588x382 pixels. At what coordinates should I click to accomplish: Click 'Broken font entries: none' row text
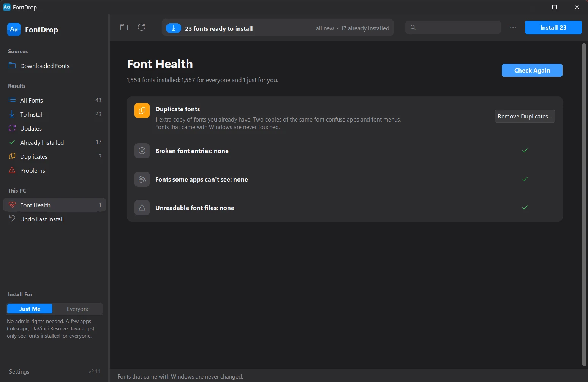[192, 151]
